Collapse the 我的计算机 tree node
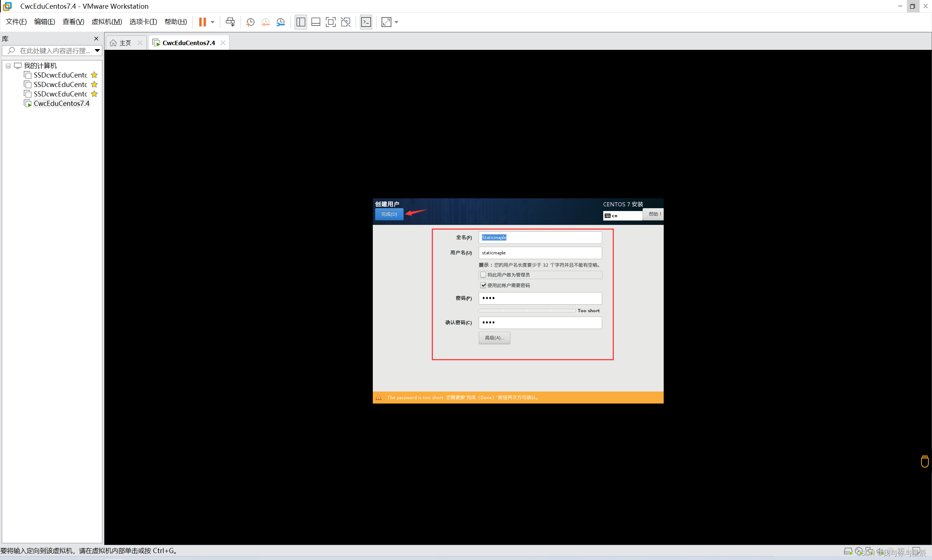The image size is (932, 560). [x=8, y=65]
